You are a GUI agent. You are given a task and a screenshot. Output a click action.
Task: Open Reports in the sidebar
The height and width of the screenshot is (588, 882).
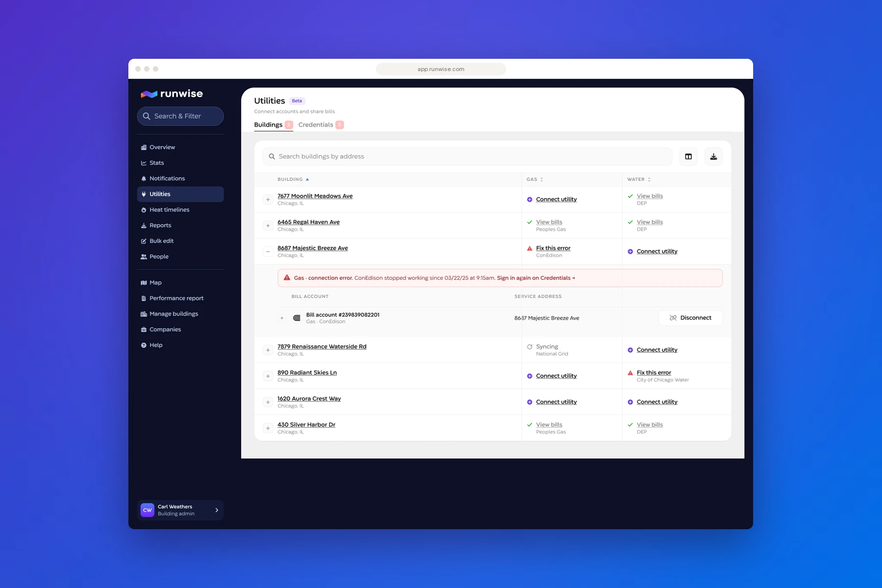[x=180, y=225]
